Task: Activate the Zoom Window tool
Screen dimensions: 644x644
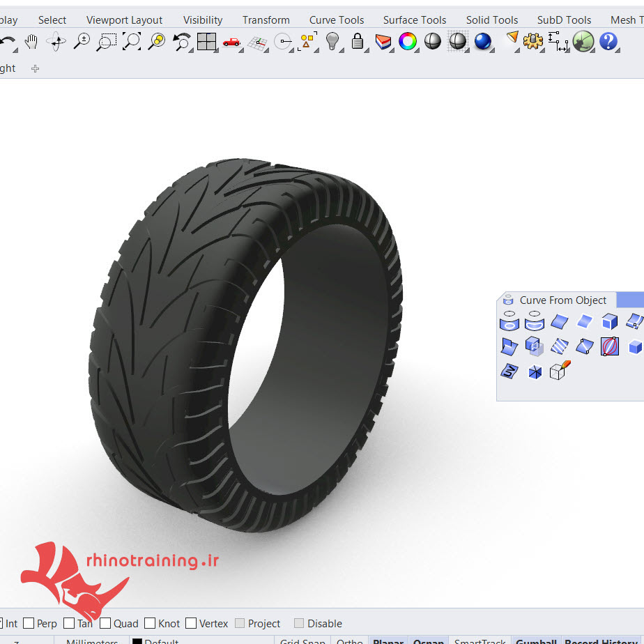Action: click(106, 43)
